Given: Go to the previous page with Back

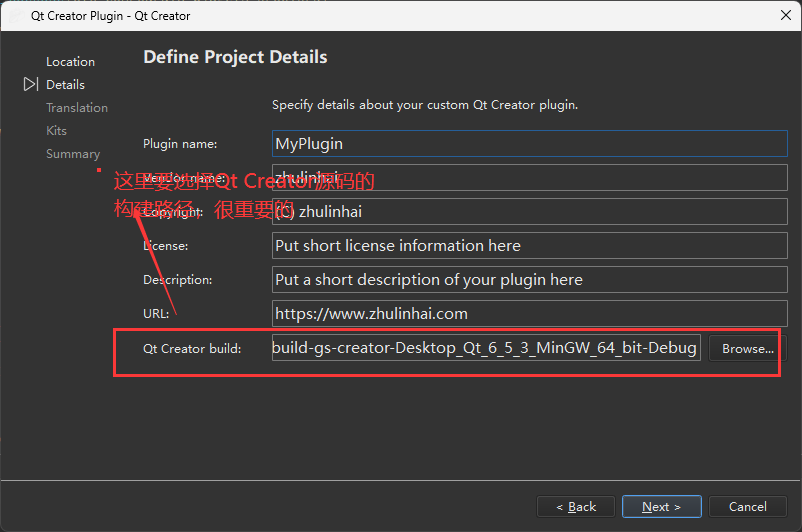Looking at the screenshot, I should (575, 506).
